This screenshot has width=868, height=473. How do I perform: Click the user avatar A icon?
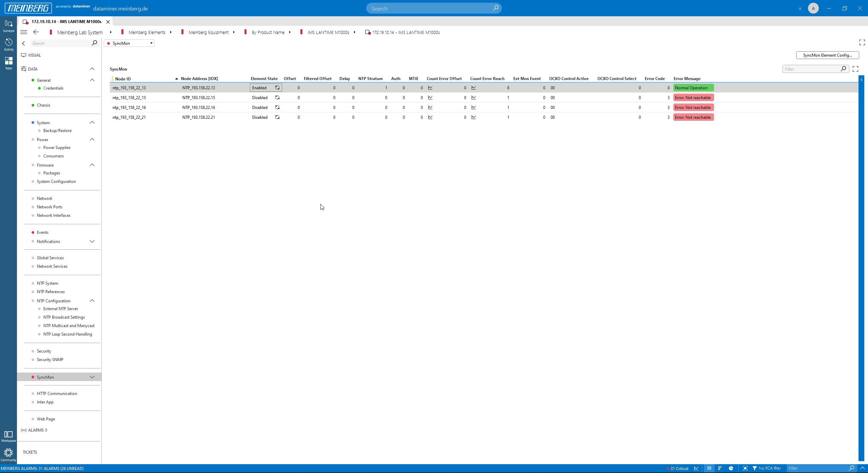click(x=813, y=8)
